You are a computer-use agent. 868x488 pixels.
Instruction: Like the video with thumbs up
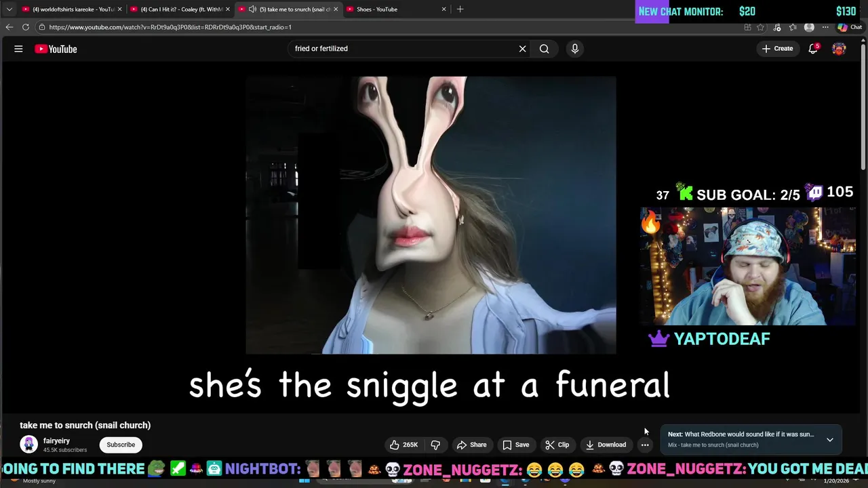(x=403, y=445)
